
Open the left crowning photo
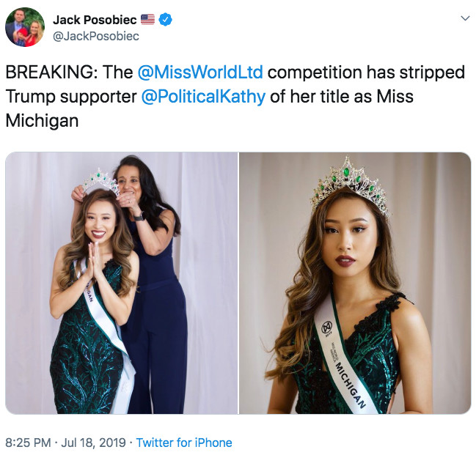[x=121, y=283]
